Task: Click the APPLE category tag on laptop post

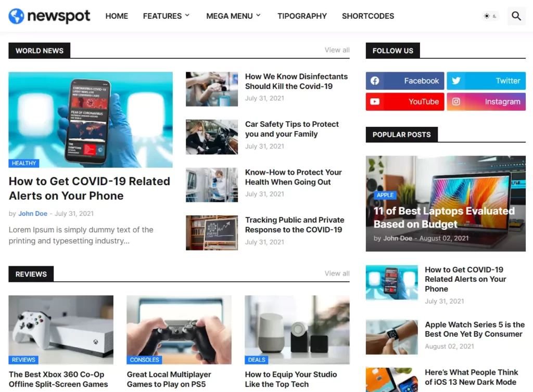Action: 385,195
